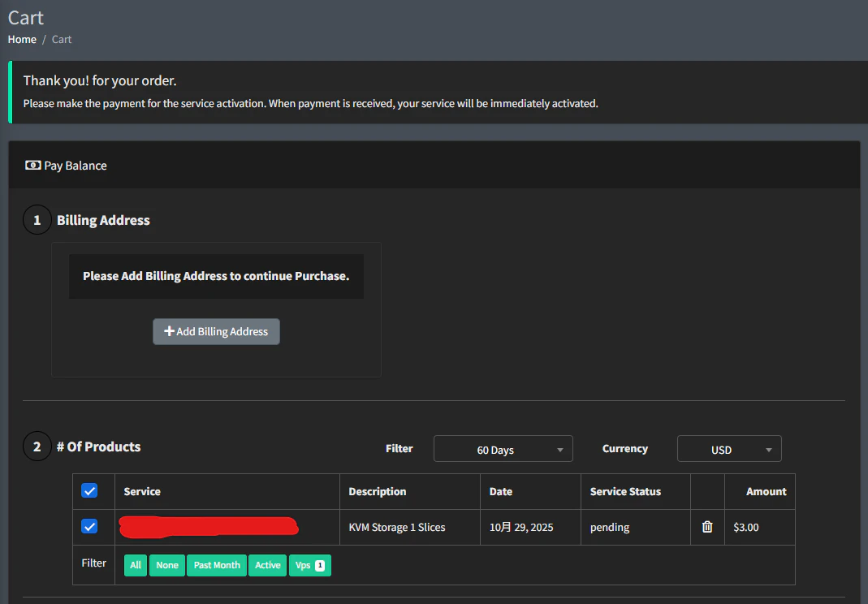The image size is (868, 604).
Task: Click the Pay Balance money icon
Action: (x=32, y=166)
